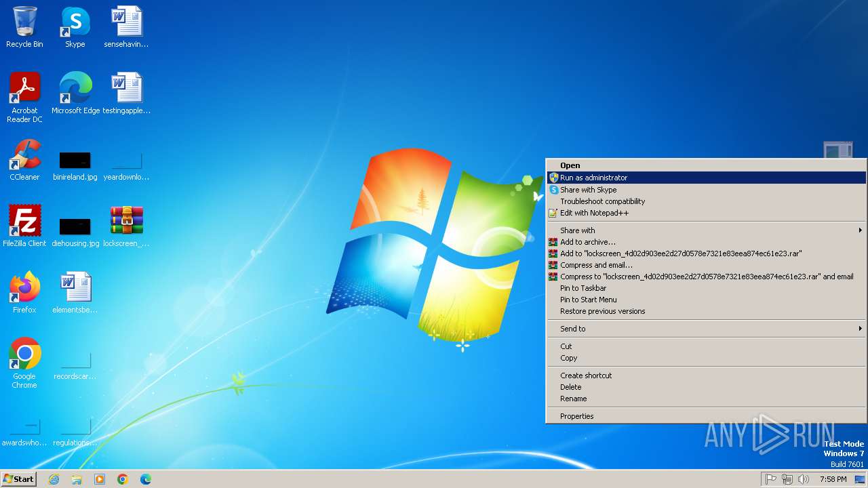Open the volume speaker tray icon
Viewport: 868px width, 488px height.
tap(804, 479)
